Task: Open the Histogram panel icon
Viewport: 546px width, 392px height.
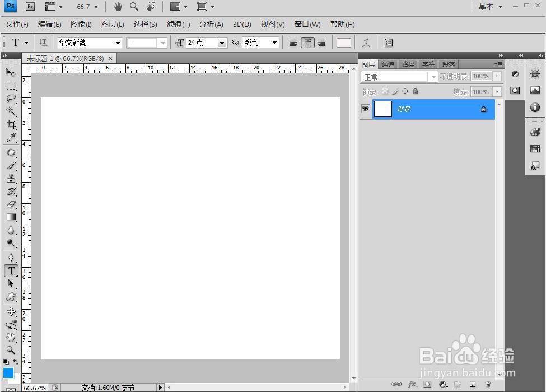Action: click(535, 91)
